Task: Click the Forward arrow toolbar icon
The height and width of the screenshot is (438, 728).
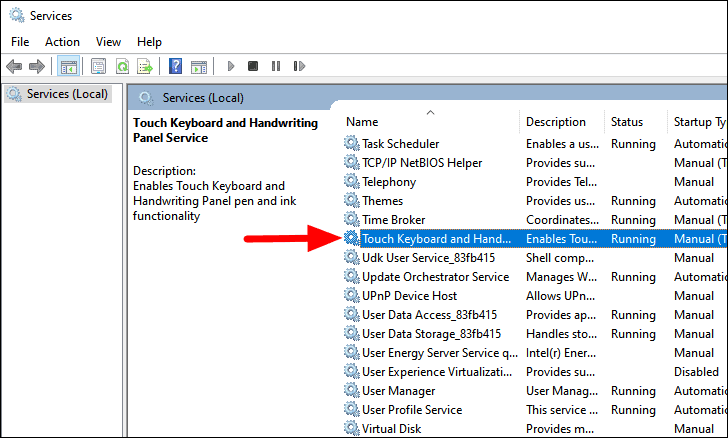Action: (37, 66)
